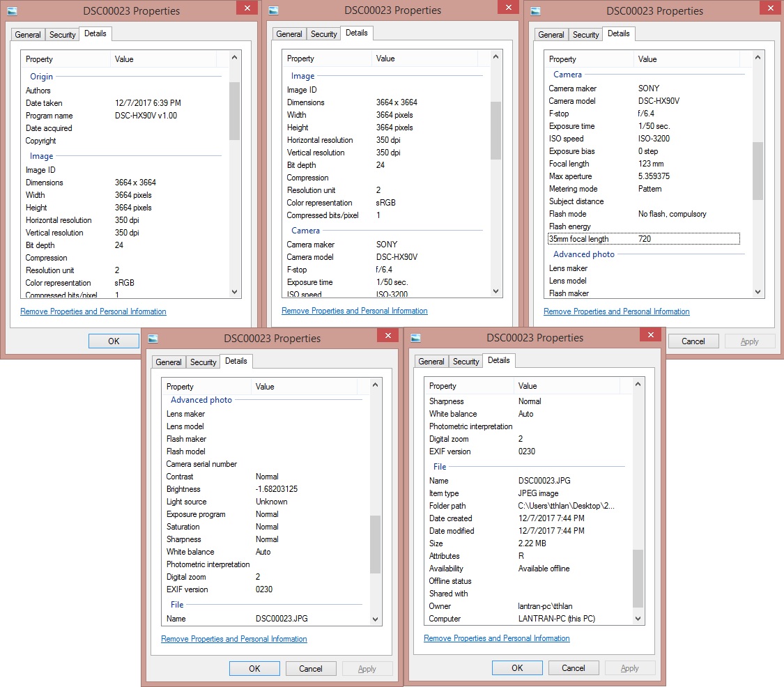
Task: Open General tab in dialog showing Origin section
Action: click(x=28, y=35)
